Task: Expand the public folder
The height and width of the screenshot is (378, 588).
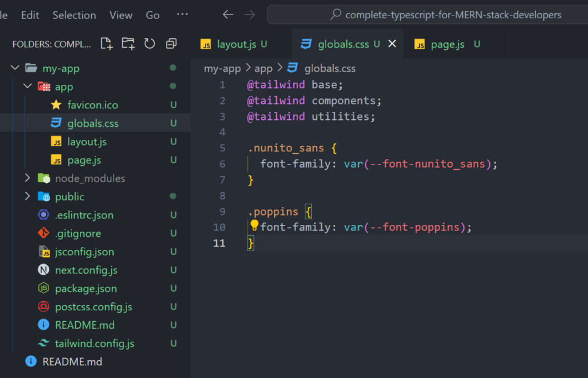Action: coord(27,197)
